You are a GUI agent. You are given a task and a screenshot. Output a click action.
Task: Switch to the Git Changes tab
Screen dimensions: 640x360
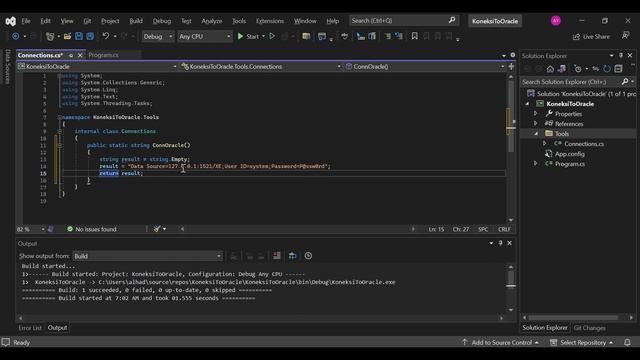(x=589, y=328)
